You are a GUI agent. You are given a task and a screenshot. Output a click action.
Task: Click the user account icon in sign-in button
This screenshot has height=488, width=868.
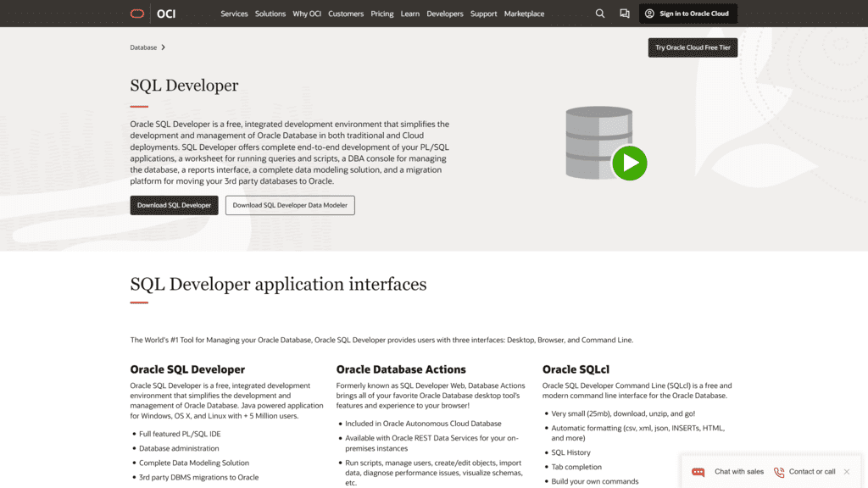(649, 14)
